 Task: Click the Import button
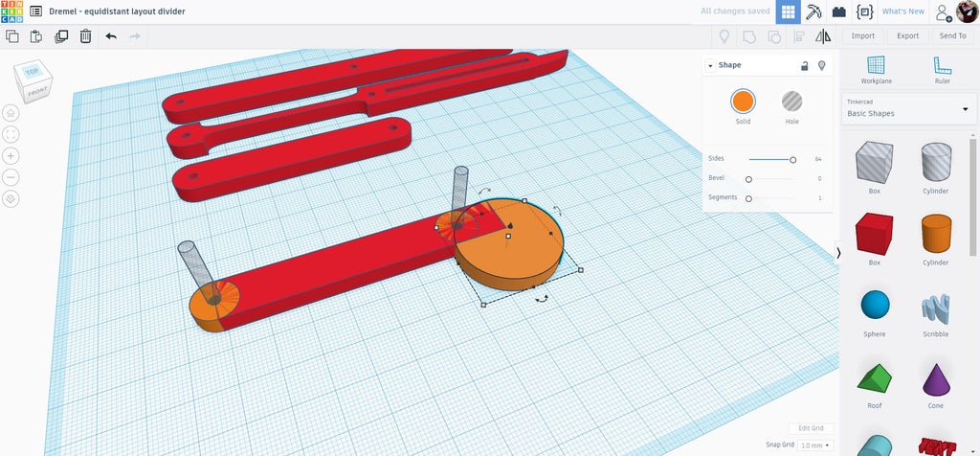[863, 36]
